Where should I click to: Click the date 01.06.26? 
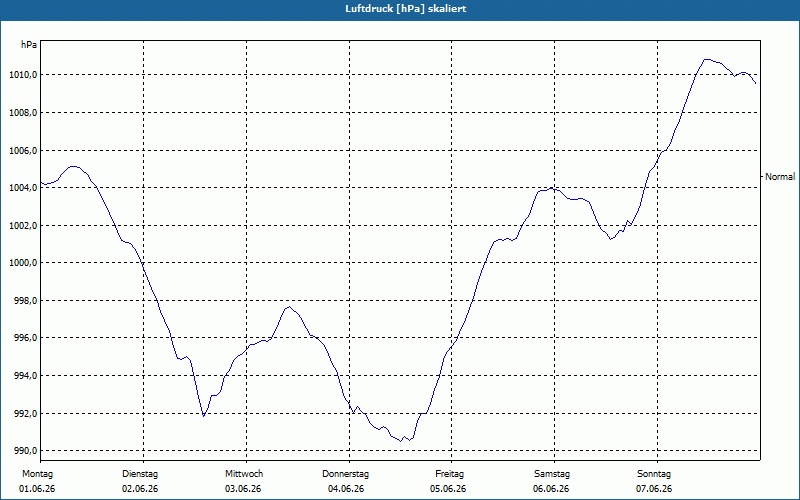tap(37, 489)
